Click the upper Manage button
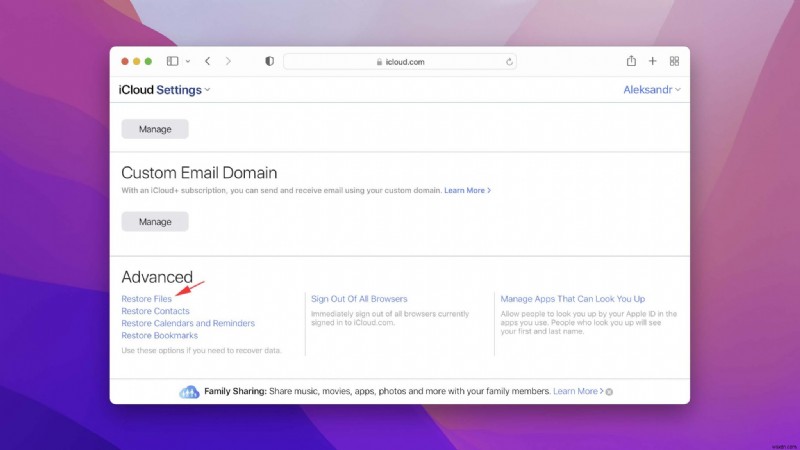 (x=155, y=129)
